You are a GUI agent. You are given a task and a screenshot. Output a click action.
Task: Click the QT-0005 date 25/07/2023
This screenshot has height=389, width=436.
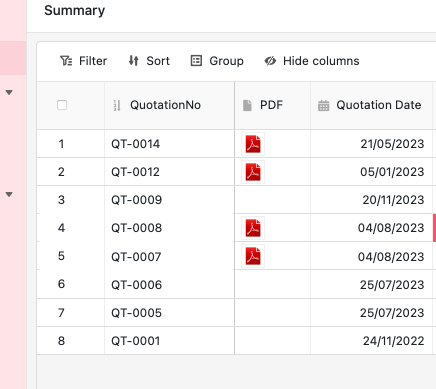click(x=392, y=313)
